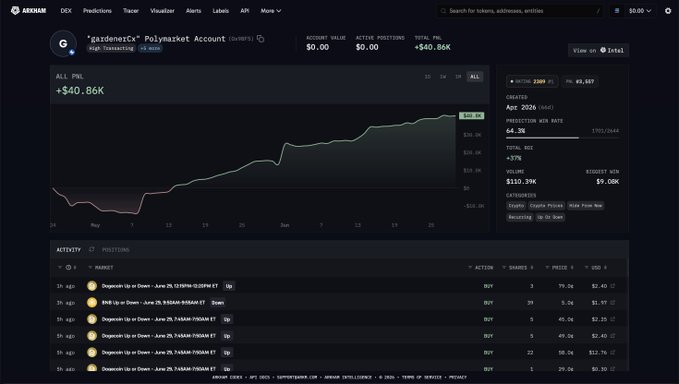
Task: Expand the More navigation menu
Action: coord(271,11)
